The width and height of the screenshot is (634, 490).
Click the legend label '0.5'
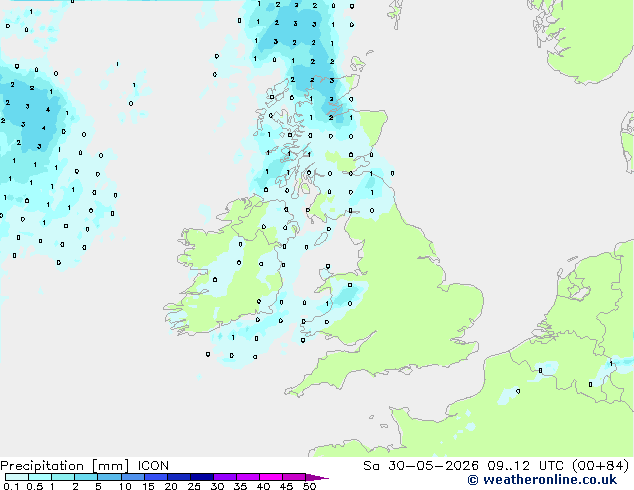(35, 486)
